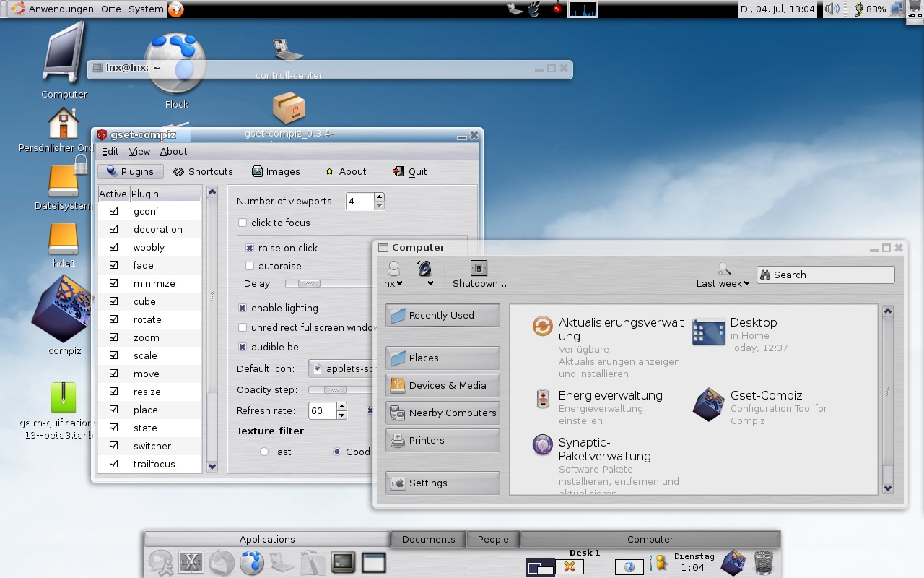This screenshot has width=924, height=578.
Task: Open Devices & Media sidebar button
Action: 443,385
